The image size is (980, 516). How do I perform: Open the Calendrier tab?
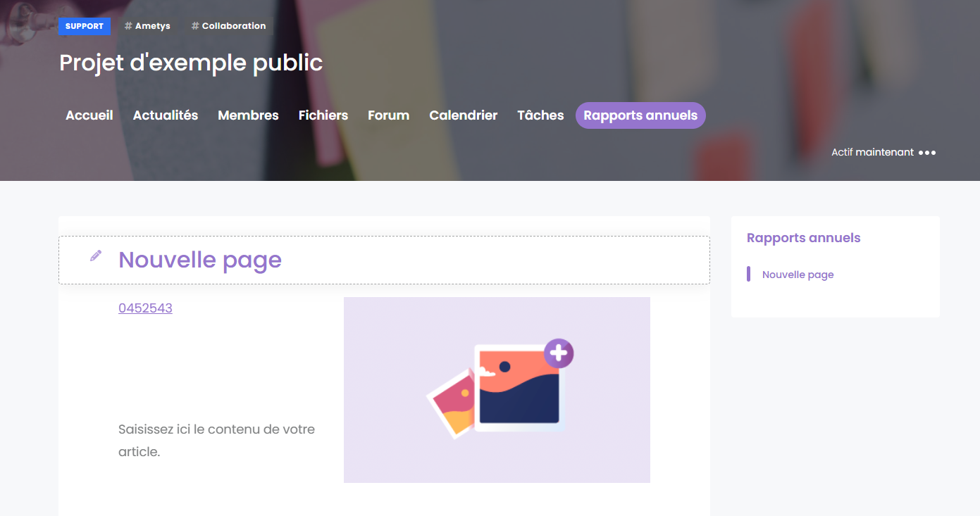[463, 115]
